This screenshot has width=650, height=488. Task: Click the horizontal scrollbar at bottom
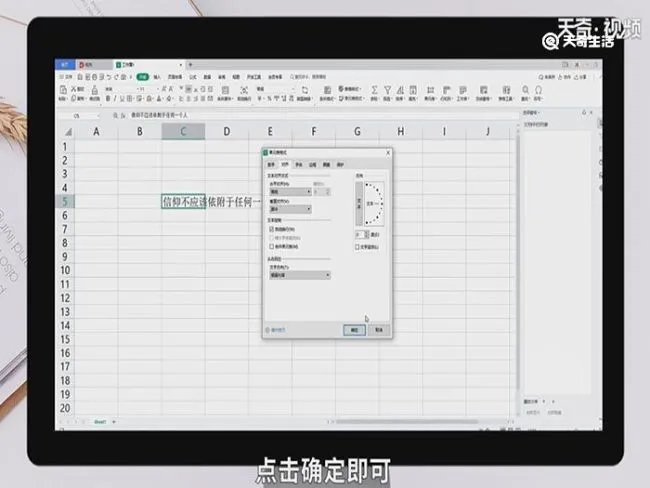[x=406, y=422]
